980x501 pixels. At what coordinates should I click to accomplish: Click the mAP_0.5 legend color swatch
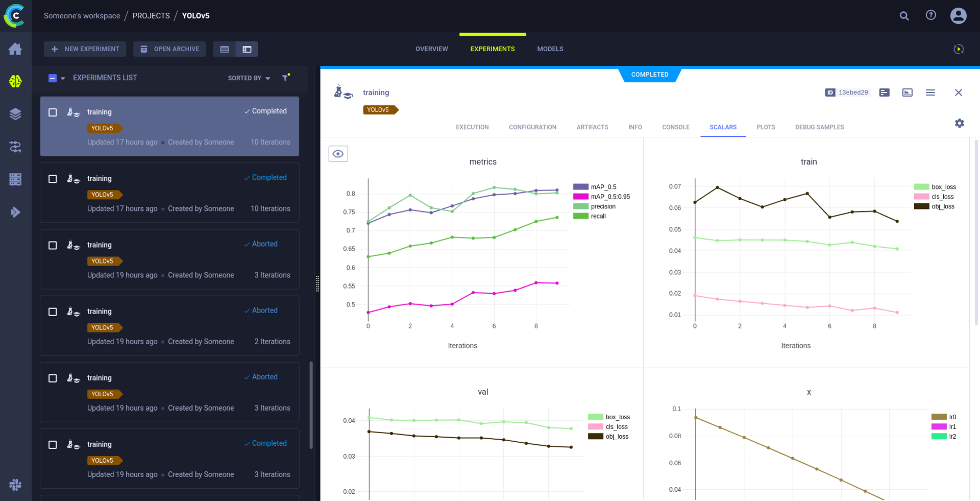[580, 186]
